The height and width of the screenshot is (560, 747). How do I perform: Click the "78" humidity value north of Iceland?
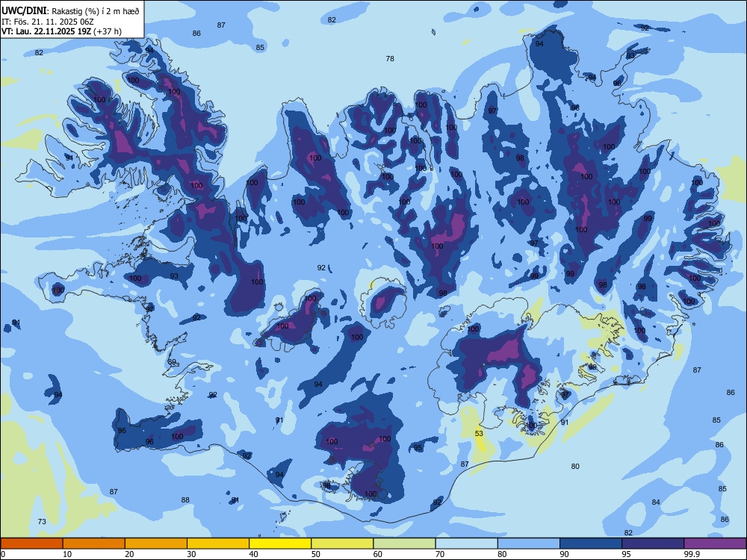click(390, 58)
